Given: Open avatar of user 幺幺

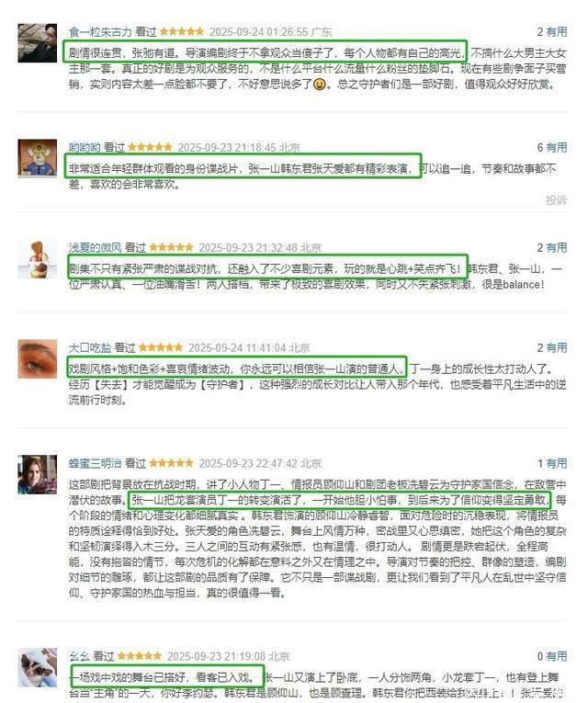Looking at the screenshot, I should click(38, 667).
